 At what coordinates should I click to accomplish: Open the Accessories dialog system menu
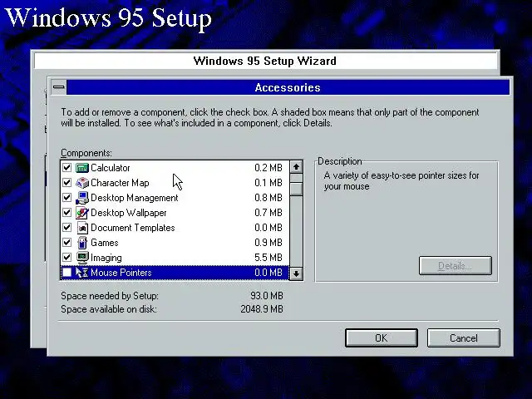click(x=59, y=87)
